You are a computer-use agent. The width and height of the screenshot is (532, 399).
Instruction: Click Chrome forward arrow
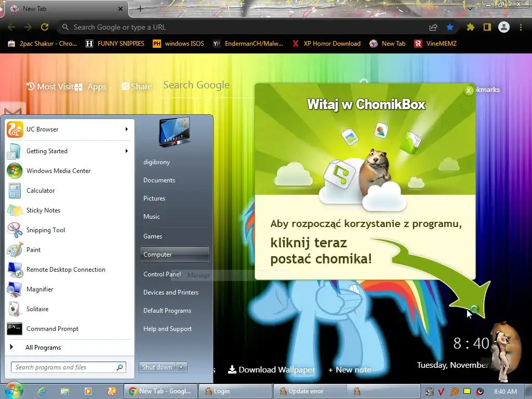pos(28,27)
